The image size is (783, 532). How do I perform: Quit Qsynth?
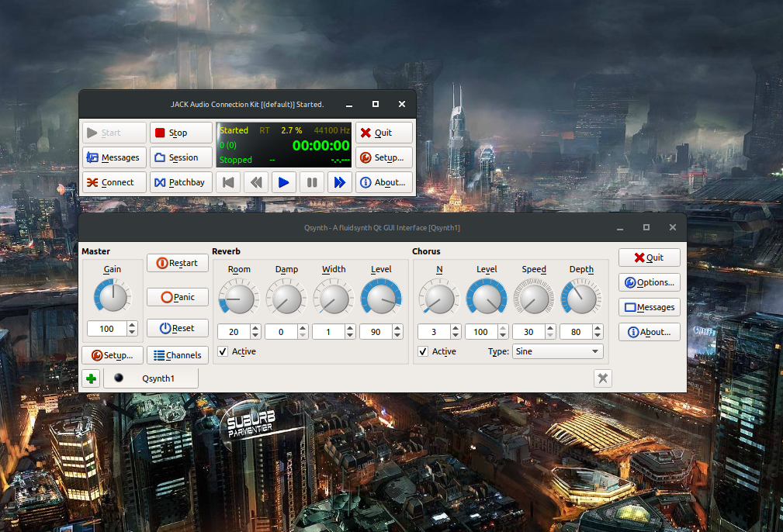tap(650, 257)
